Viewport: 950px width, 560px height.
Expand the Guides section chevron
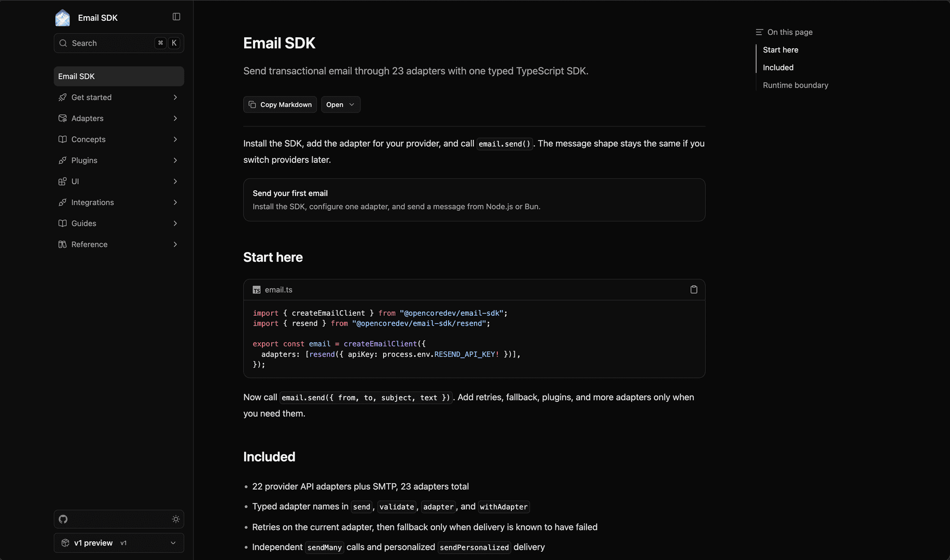pos(175,223)
